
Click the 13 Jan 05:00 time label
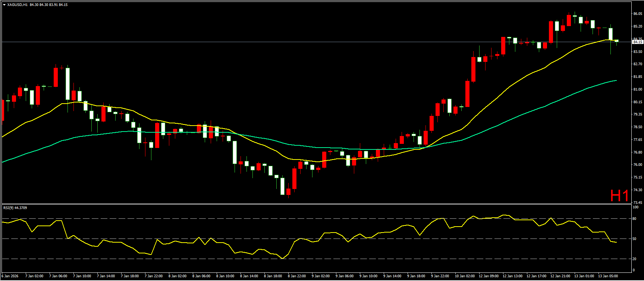click(x=608, y=276)
